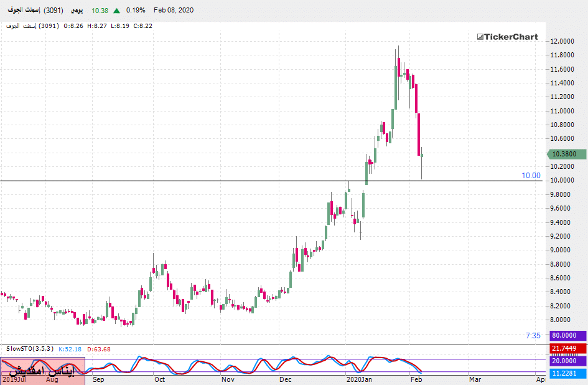Open the daily interval selector in header

75,11
